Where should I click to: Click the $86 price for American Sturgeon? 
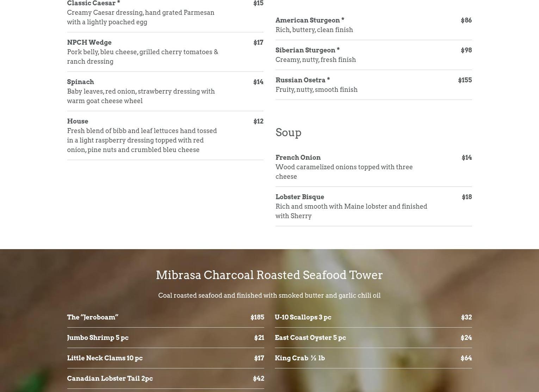(x=466, y=20)
